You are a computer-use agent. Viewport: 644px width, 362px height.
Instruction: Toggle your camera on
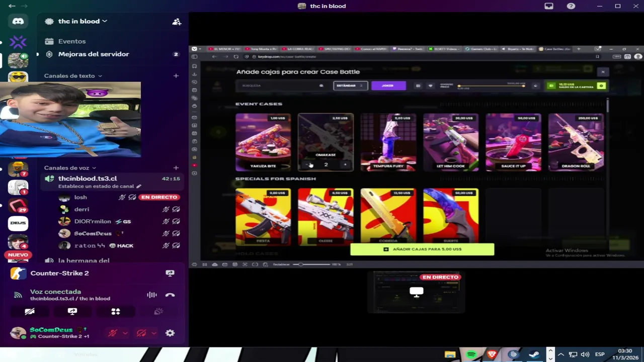30,312
